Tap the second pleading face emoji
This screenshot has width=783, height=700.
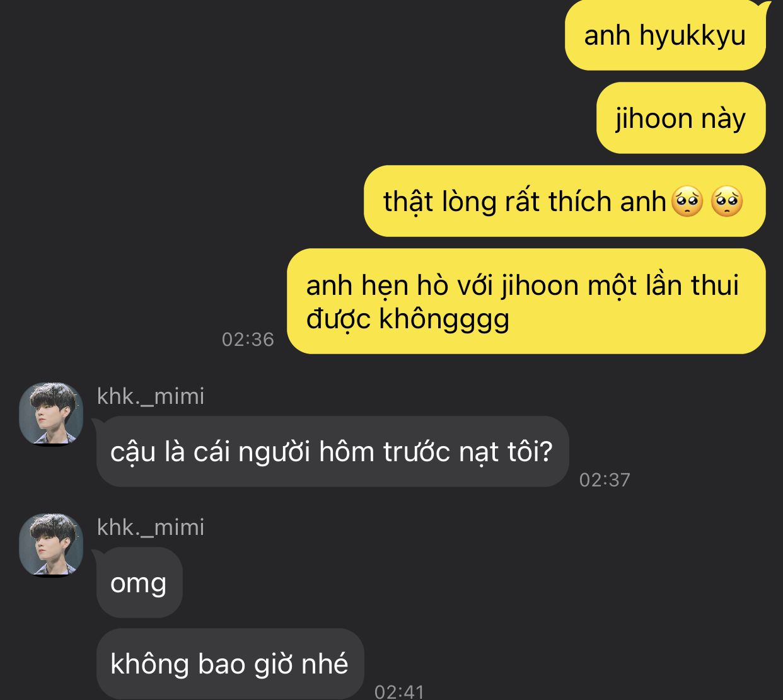click(726, 202)
